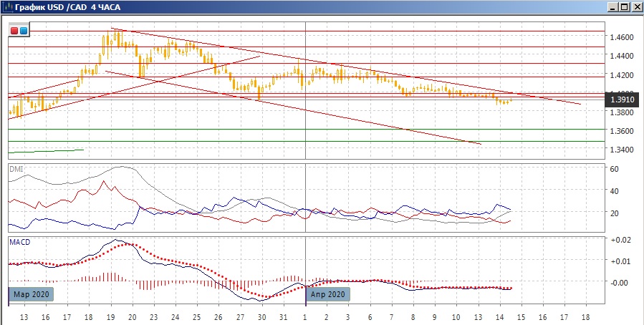This screenshot has height=325, width=644.
Task: Click date label 19 on time axis
Action: 110,317
